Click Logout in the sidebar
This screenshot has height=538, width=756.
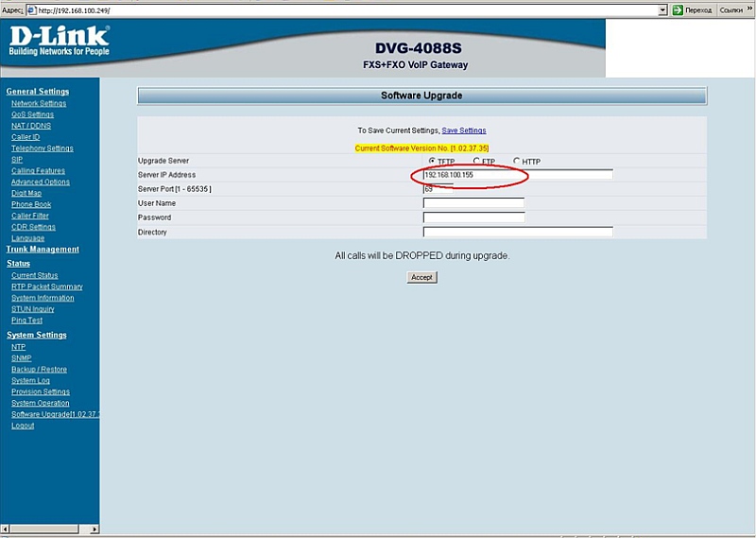pyautogui.click(x=23, y=425)
